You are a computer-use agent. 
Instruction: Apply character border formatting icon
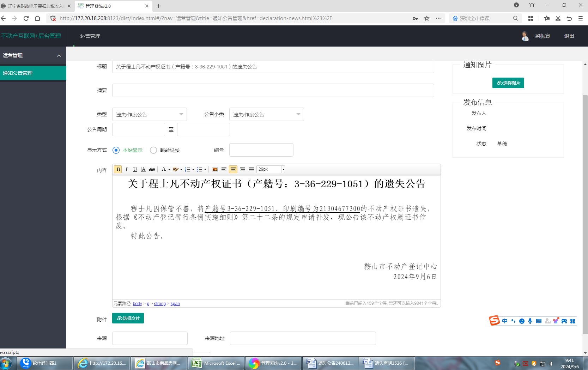coord(144,169)
